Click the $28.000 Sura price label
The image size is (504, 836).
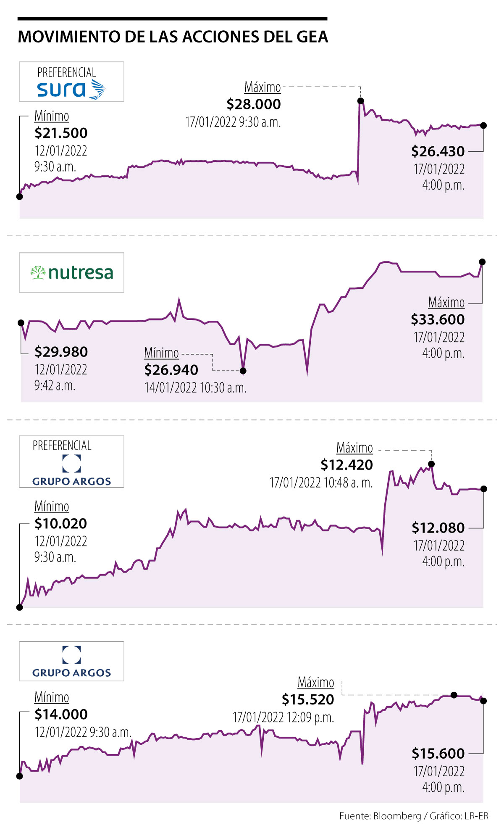tap(254, 104)
